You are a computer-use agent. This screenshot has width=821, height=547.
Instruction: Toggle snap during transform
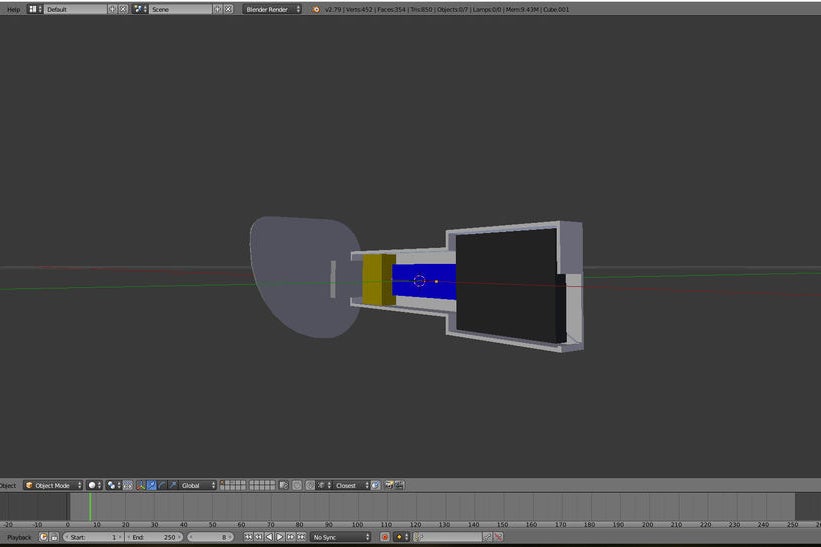click(x=310, y=485)
